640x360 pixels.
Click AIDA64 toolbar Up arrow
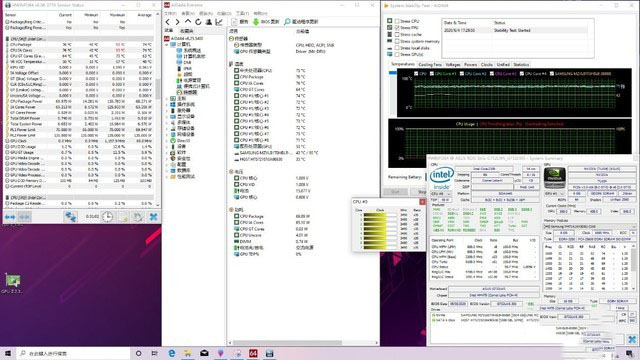(x=188, y=22)
